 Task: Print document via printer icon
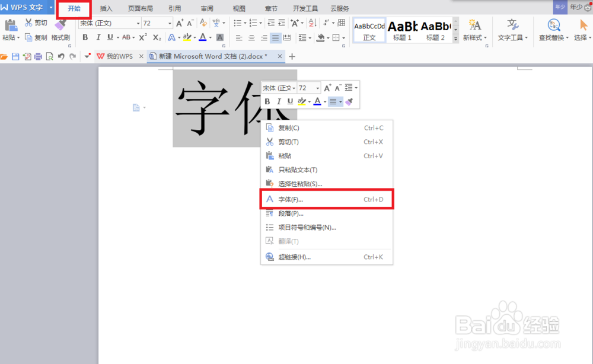(38, 57)
